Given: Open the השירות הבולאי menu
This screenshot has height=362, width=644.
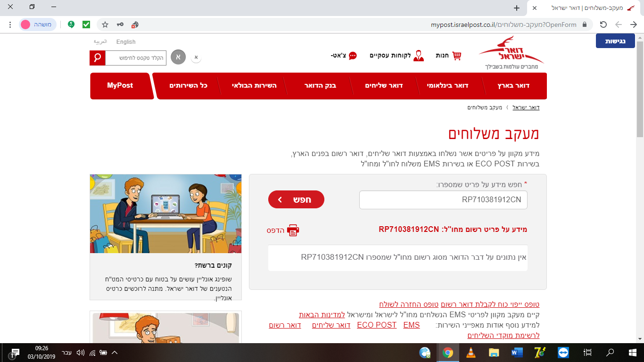Looking at the screenshot, I should pos(254,86).
